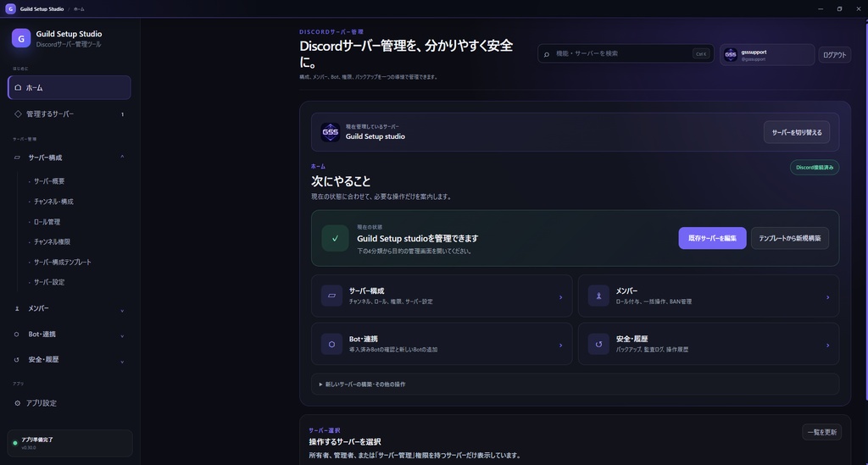Viewport: 868px width, 465px height.
Task: Click the メンバー person icon in sidebar
Action: click(x=17, y=308)
